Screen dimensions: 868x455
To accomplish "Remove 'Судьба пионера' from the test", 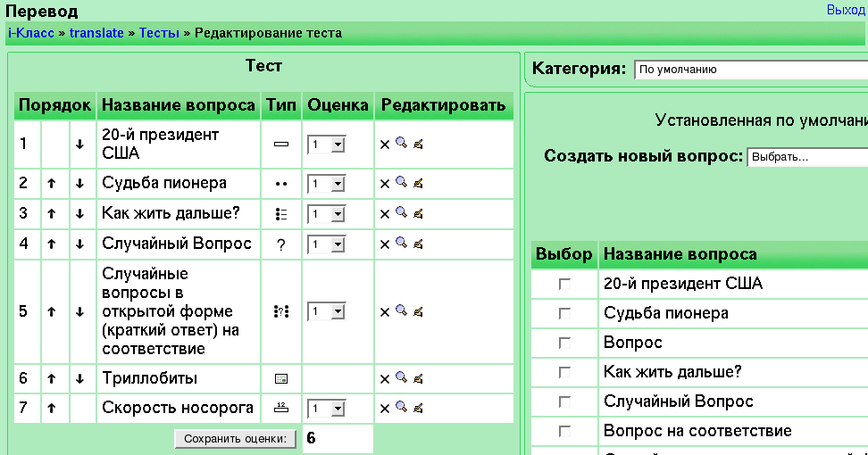I will tap(385, 184).
